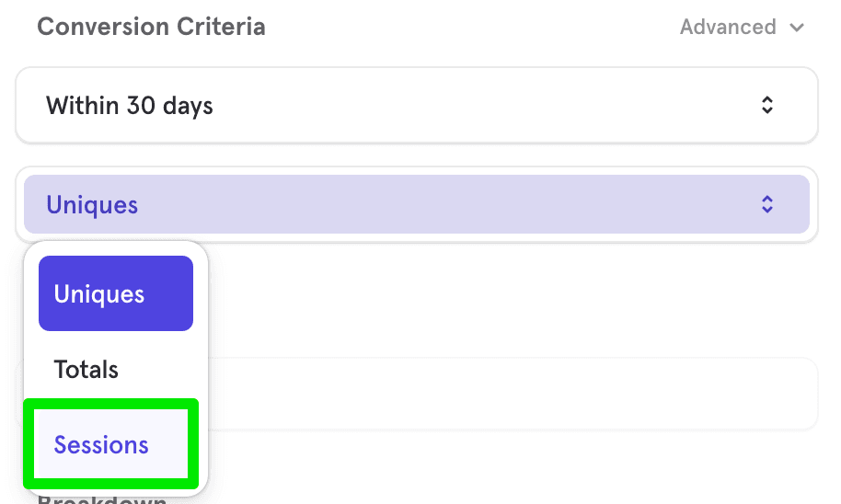
Task: Click down-pointing arrow next to Advanced
Action: (x=797, y=27)
